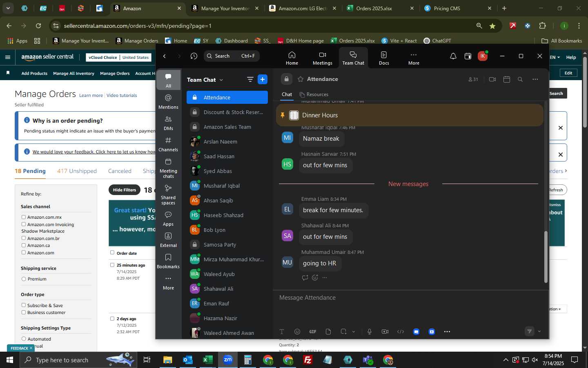Start video meeting in Attendance channel
The width and height of the screenshot is (588, 368).
[492, 79]
